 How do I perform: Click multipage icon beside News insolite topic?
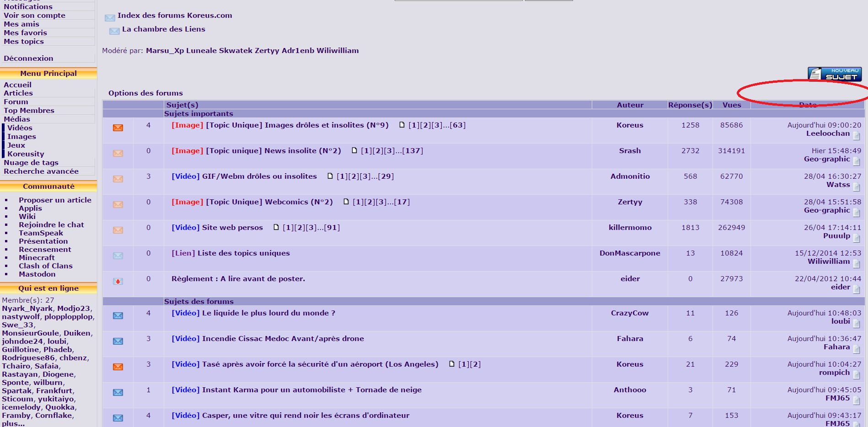354,150
